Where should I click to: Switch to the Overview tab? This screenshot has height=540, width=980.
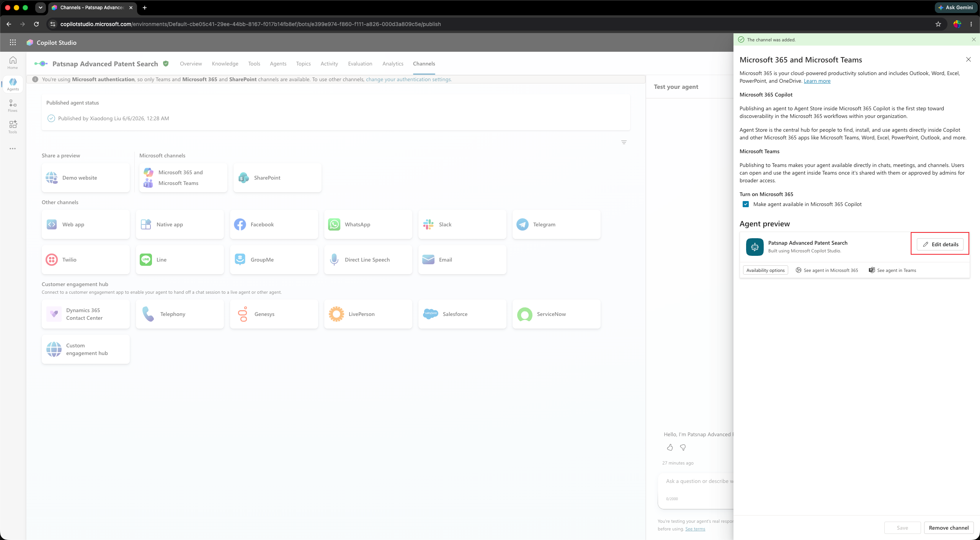[x=191, y=64]
